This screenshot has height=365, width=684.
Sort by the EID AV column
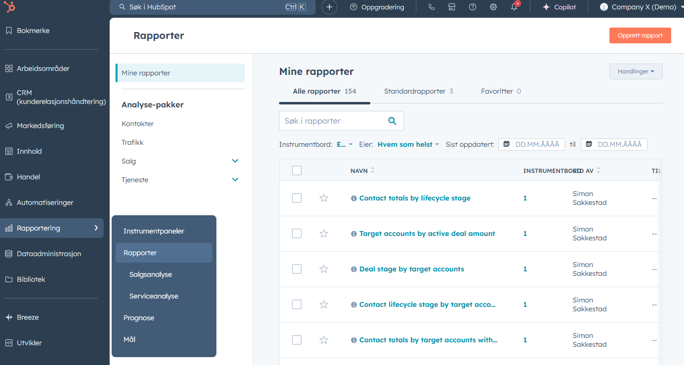(x=587, y=171)
